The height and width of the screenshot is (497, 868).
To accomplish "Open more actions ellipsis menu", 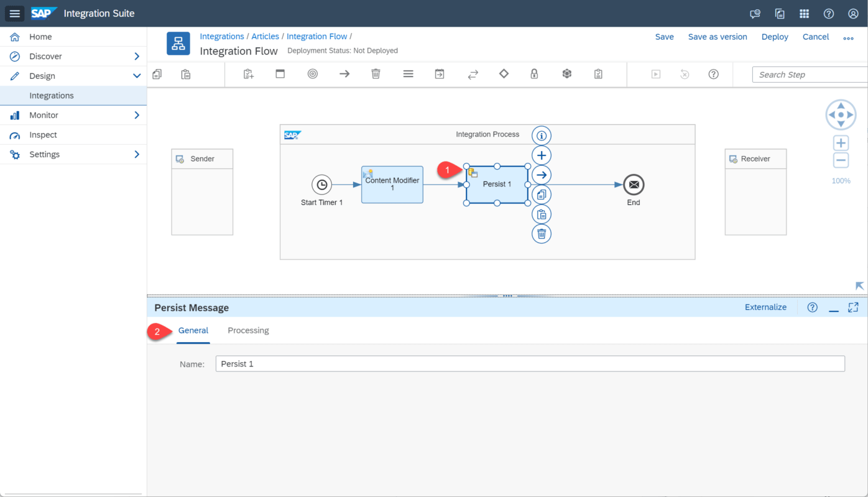I will click(x=848, y=38).
